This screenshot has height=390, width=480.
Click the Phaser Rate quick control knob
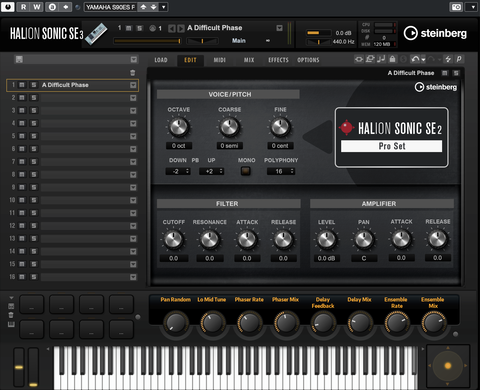click(x=249, y=323)
